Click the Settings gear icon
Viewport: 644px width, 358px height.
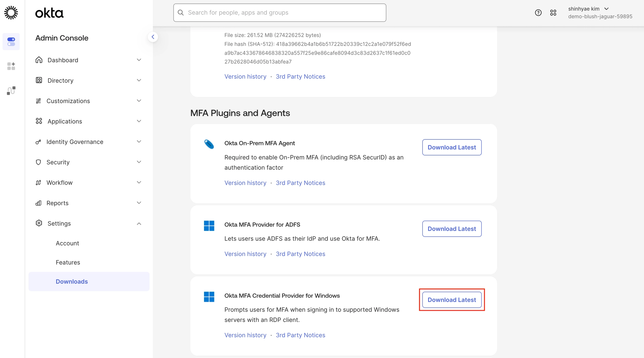tap(39, 223)
